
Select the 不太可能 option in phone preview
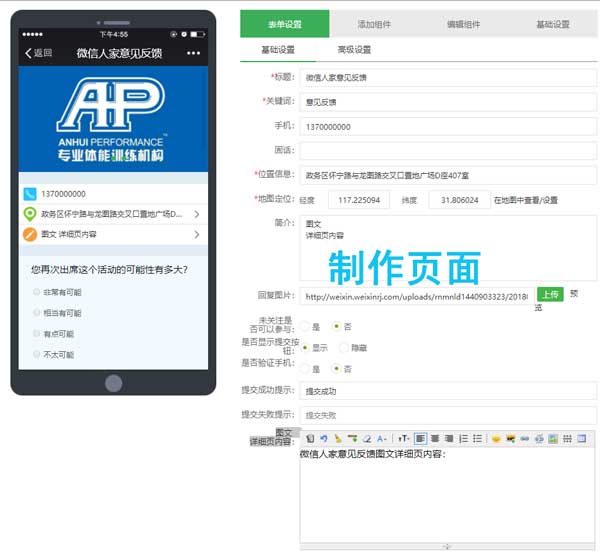coord(37,354)
